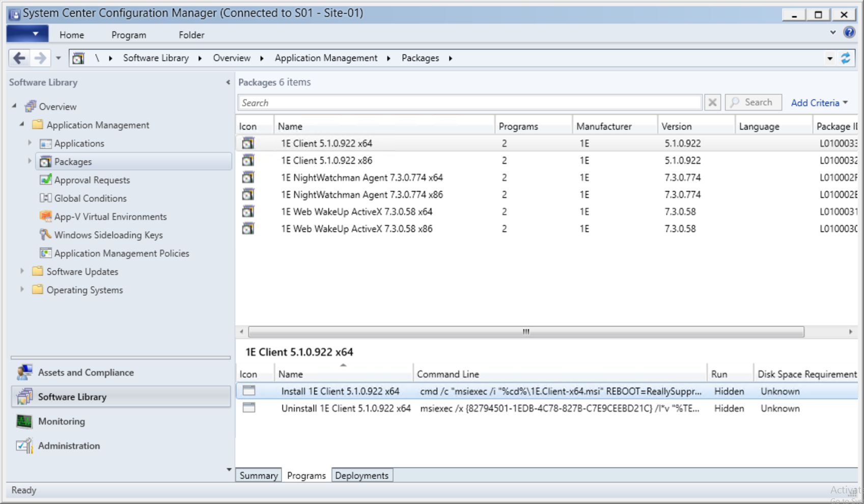Select the Approval Requests icon in tree
Viewport: 864px width, 504px height.
tap(46, 180)
